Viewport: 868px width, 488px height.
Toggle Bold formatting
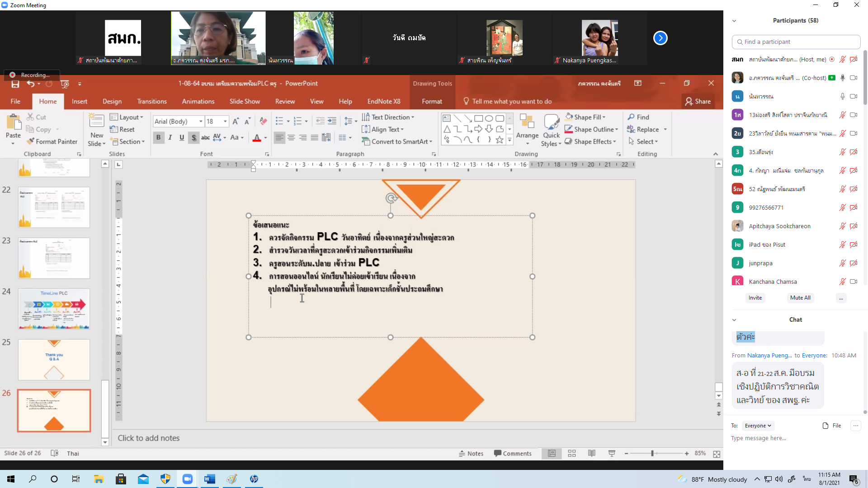point(158,137)
